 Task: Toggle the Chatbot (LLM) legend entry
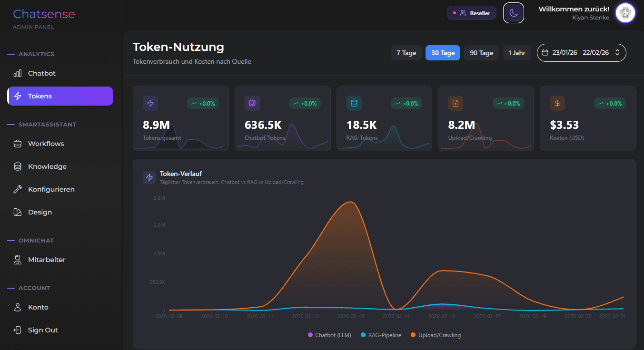click(329, 335)
